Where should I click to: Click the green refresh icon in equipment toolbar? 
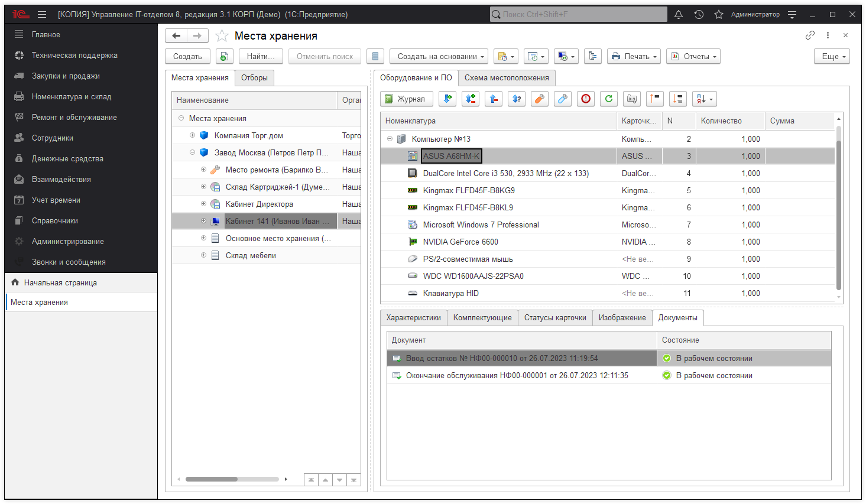point(609,99)
